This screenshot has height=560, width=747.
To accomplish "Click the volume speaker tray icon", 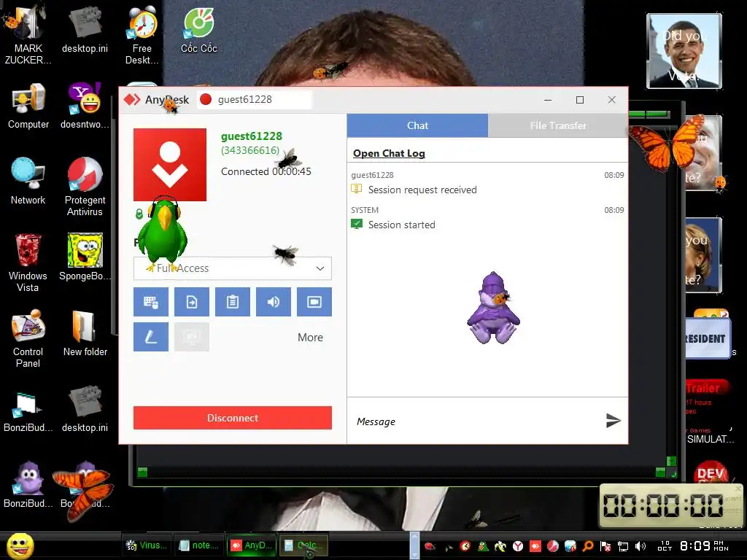I will [x=640, y=546].
